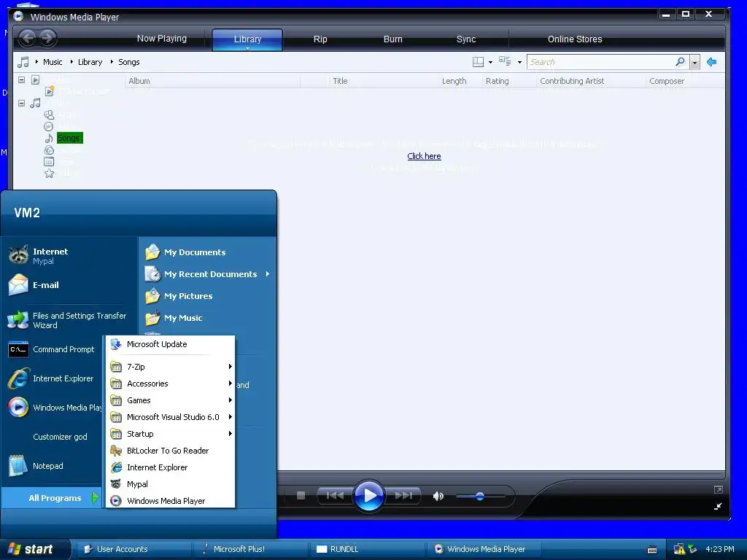The image size is (747, 560).
Task: Open the Accessories programs entry
Action: coord(170,384)
